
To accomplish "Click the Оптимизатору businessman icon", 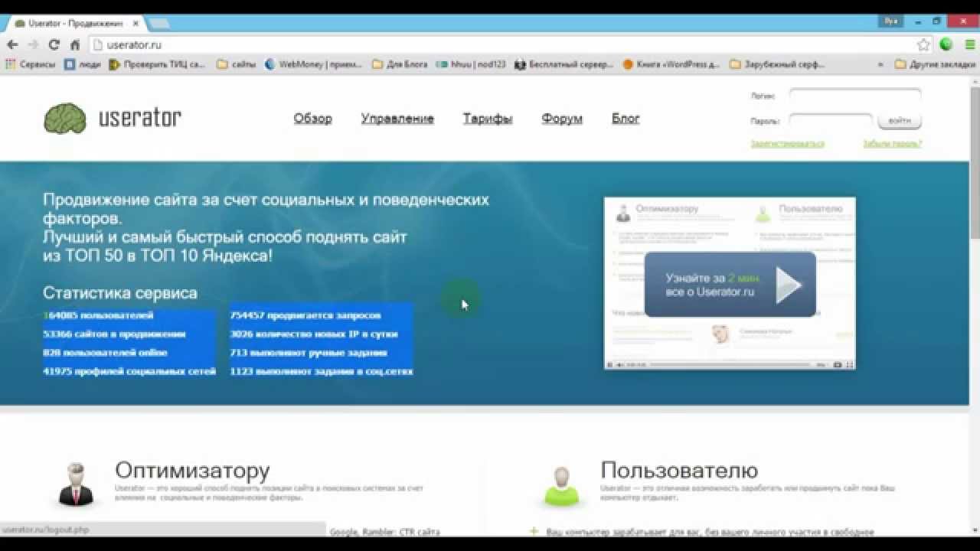I will 76,484.
